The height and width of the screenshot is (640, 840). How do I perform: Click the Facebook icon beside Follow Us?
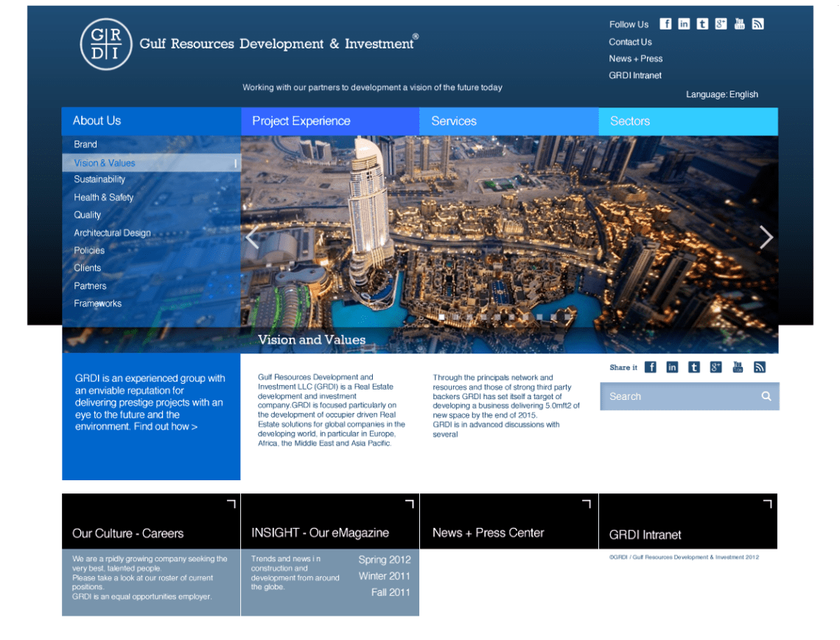665,24
